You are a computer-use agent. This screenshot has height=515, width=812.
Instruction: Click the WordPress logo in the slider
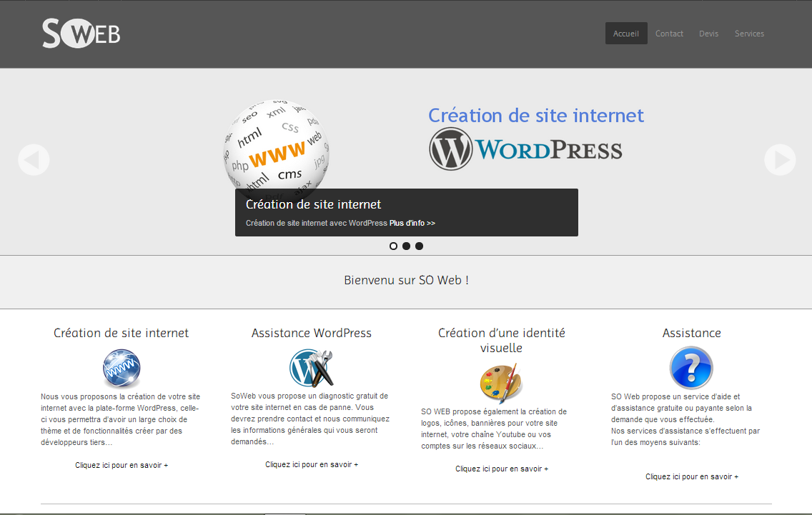click(525, 149)
